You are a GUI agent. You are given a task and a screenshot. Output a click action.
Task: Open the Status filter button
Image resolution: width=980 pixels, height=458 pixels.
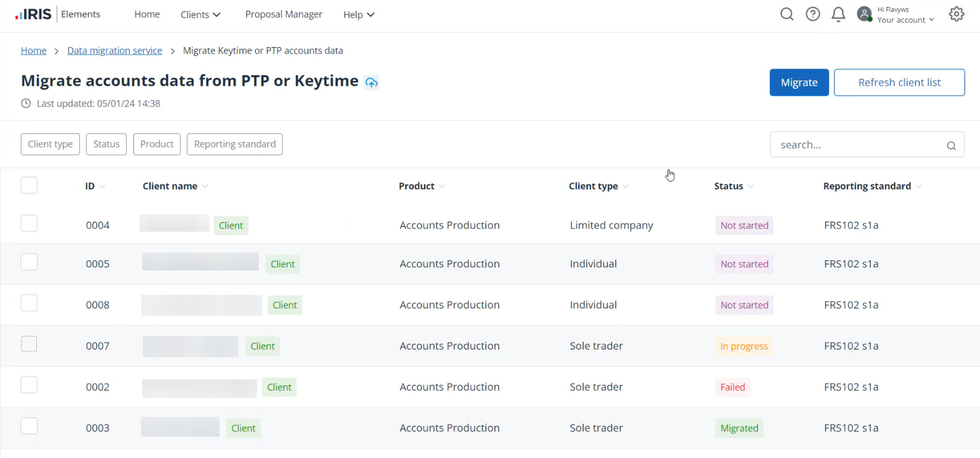(x=107, y=144)
